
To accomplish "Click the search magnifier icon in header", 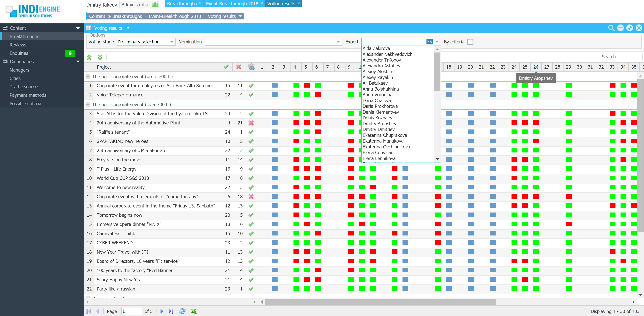I will pos(611,28).
